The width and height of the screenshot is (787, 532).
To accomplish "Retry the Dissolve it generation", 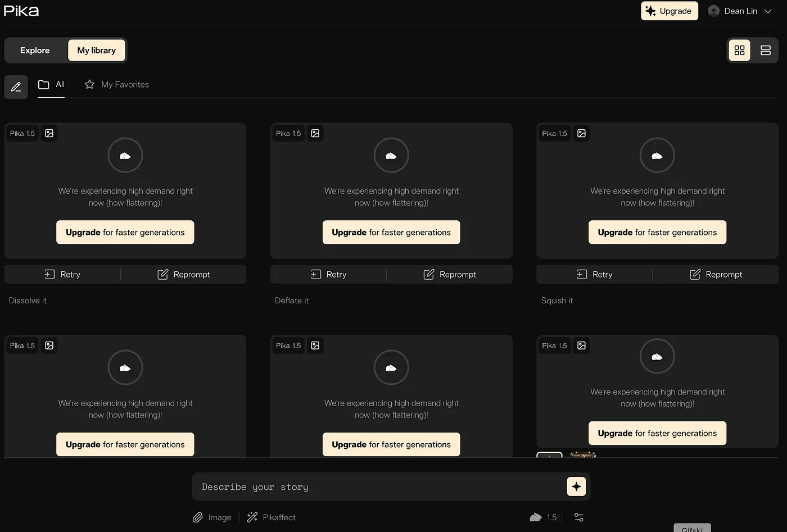I will tap(62, 275).
